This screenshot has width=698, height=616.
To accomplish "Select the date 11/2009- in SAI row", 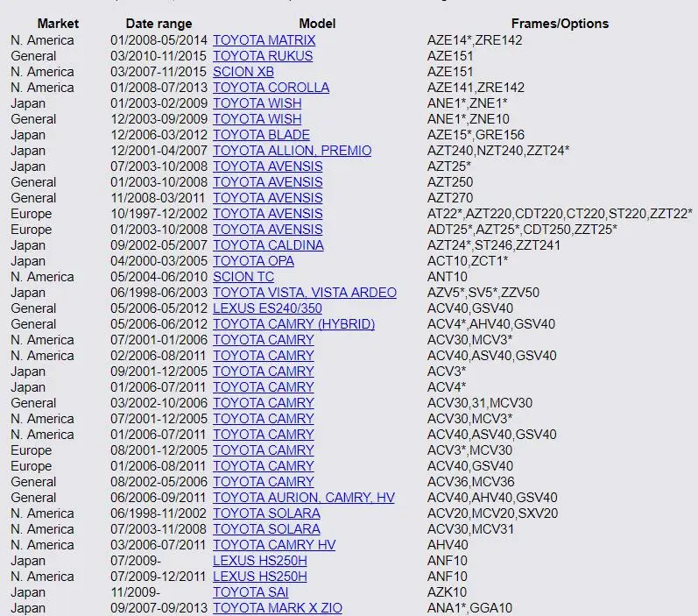I will pyautogui.click(x=136, y=592).
